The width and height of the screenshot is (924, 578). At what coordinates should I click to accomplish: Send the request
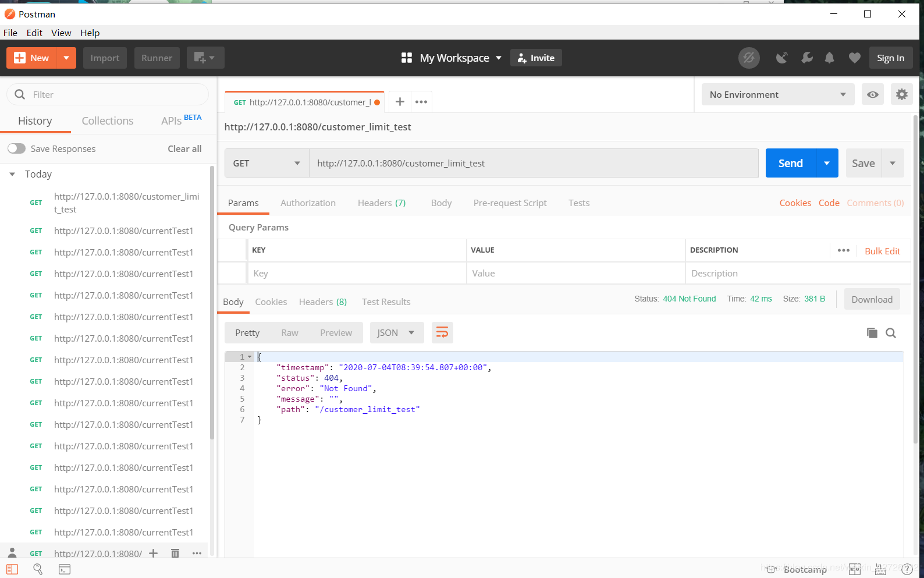791,163
